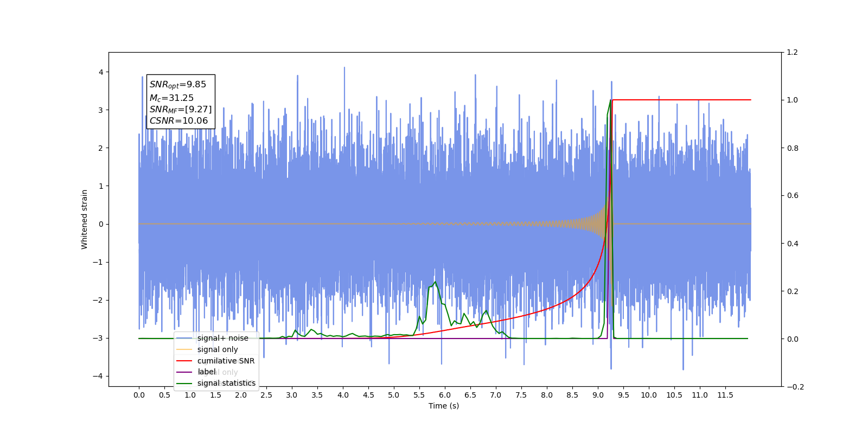
Task: Click the green line swatch in legend
Action: 184,383
